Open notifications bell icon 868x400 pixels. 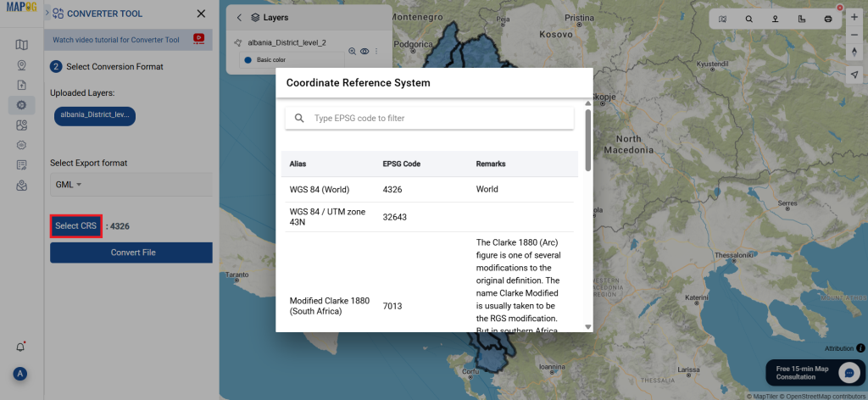20,347
